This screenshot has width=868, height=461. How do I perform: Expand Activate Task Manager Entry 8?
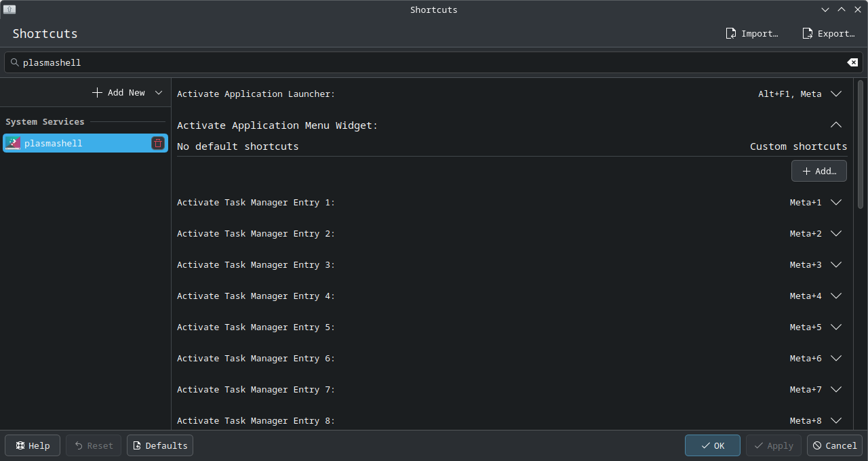tap(836, 420)
